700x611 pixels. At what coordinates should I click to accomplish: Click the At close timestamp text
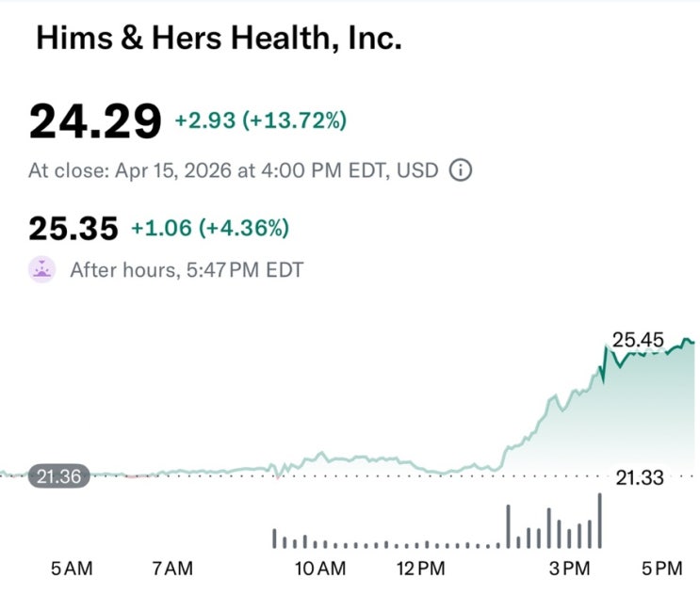pos(234,170)
